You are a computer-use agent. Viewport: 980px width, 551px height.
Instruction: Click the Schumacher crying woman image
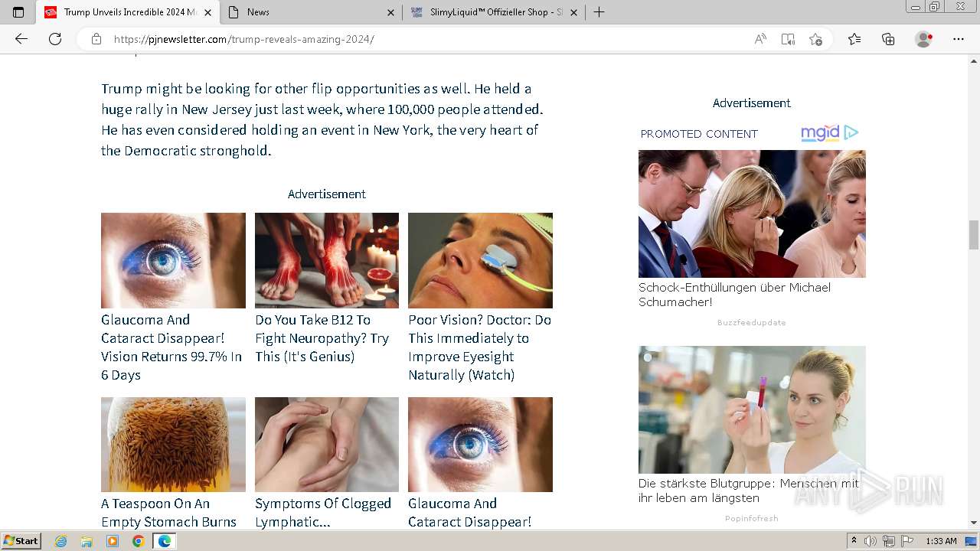click(x=752, y=214)
